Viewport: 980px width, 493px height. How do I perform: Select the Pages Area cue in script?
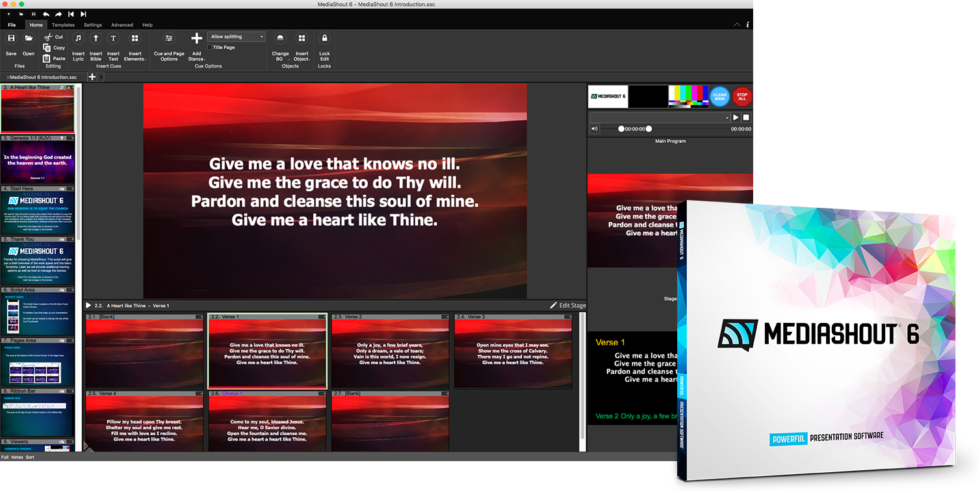click(x=38, y=362)
